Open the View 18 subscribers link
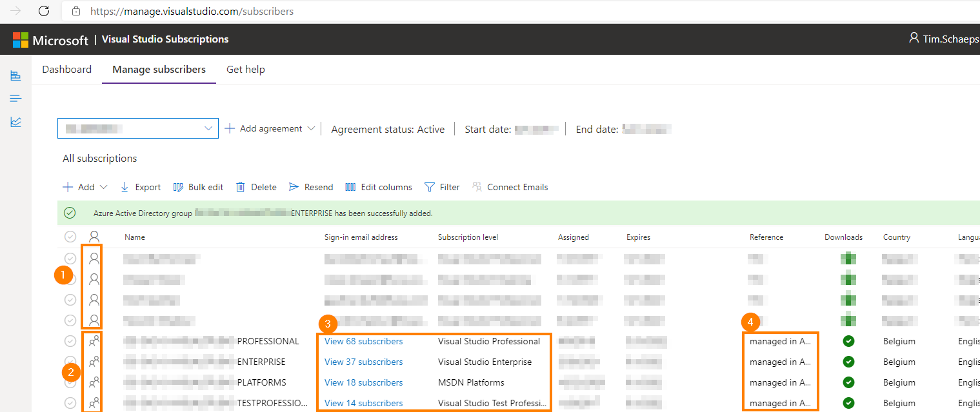The height and width of the screenshot is (412, 980). coord(364,382)
